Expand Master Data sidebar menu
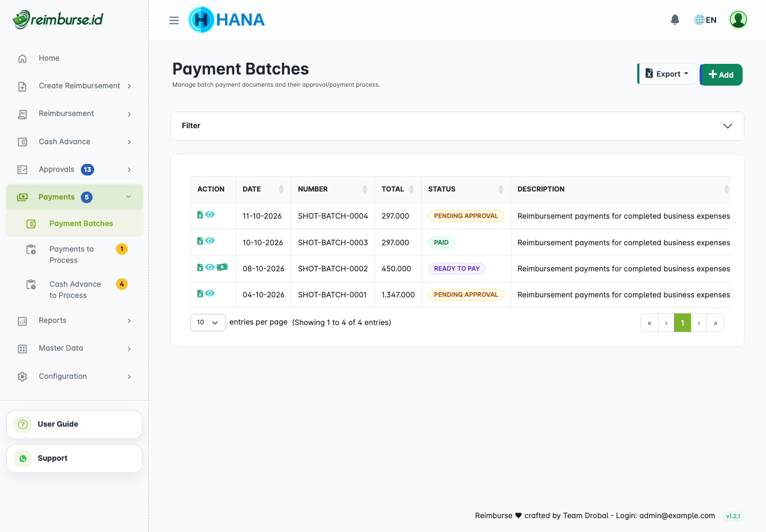 tap(74, 348)
